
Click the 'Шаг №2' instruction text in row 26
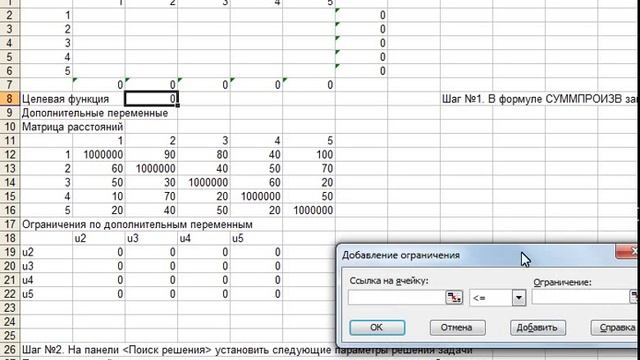247,350
